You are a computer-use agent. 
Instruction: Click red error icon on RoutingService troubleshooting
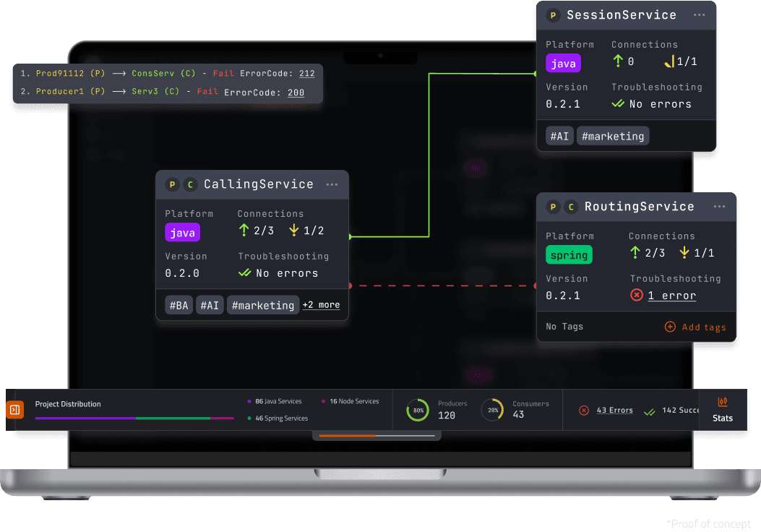[x=636, y=295]
